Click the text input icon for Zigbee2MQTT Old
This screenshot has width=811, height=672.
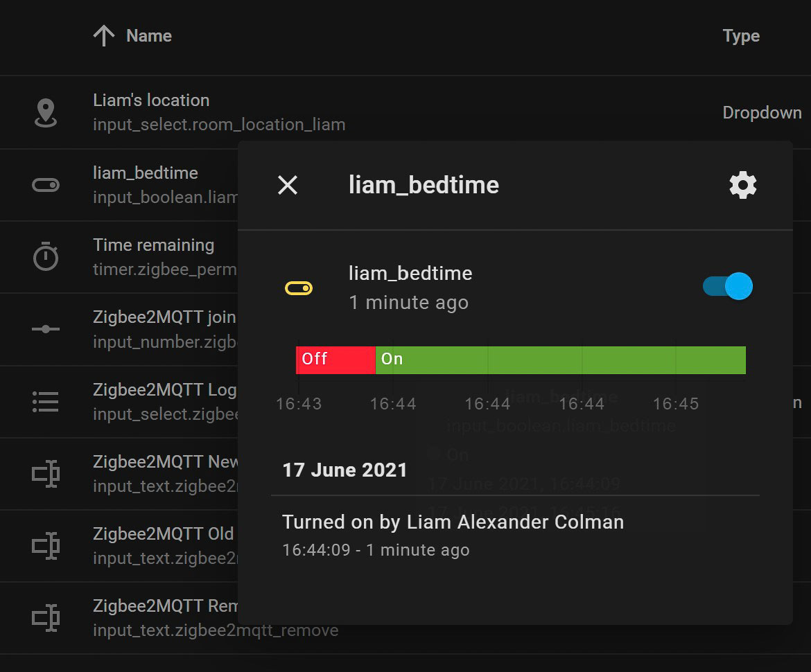tap(44, 545)
